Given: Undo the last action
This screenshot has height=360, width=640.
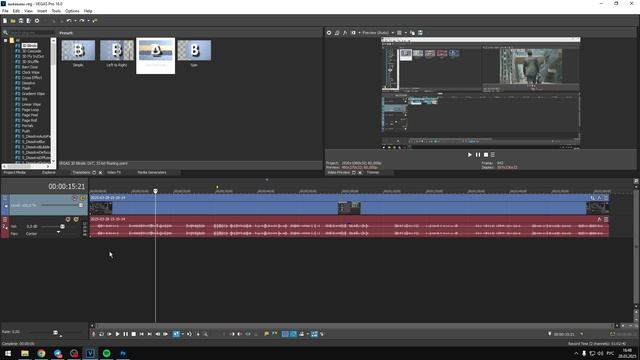Looking at the screenshot, I should [x=69, y=21].
